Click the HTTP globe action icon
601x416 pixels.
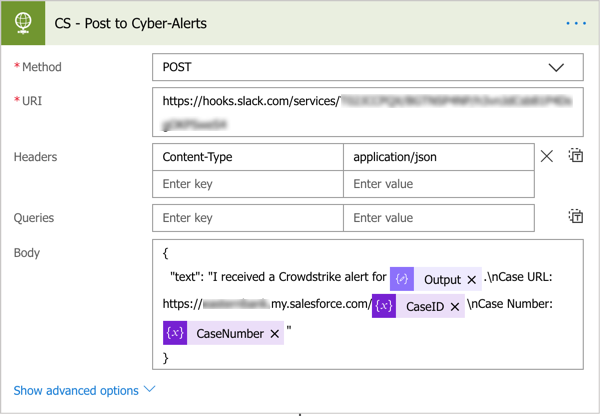pos(23,23)
